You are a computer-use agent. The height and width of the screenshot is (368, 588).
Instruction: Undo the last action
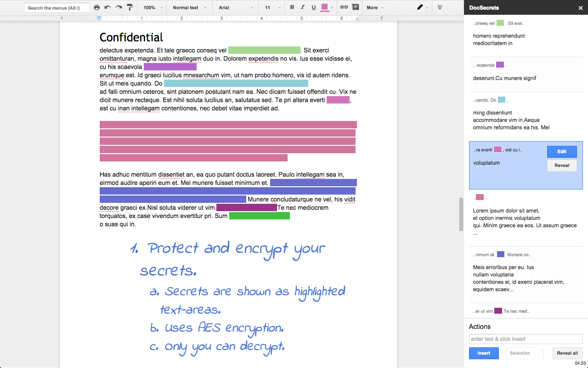107,7
